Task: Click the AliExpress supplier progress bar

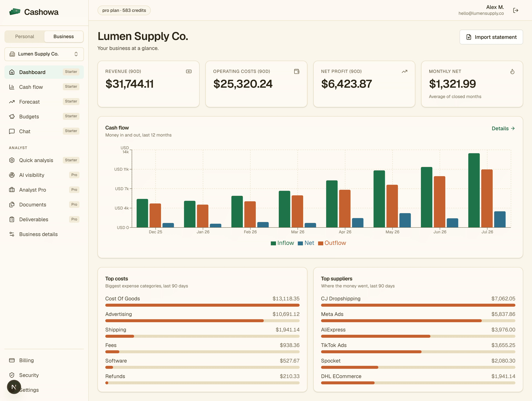Action: coord(418,336)
